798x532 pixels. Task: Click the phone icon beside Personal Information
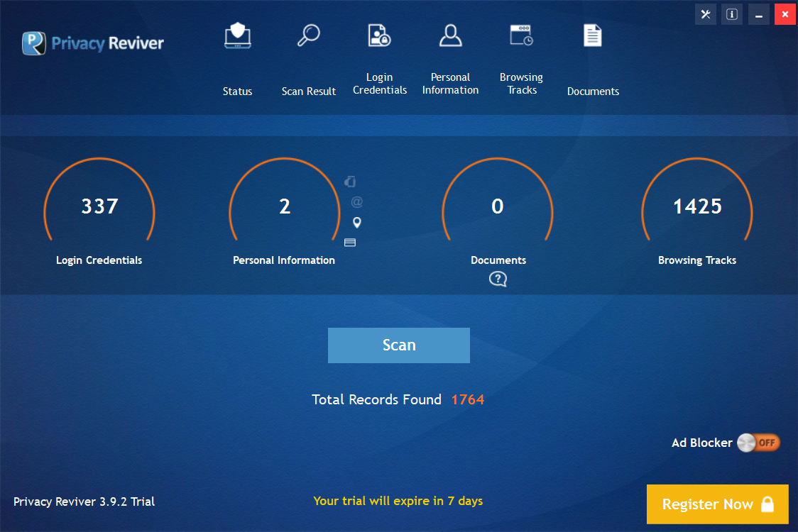350,182
